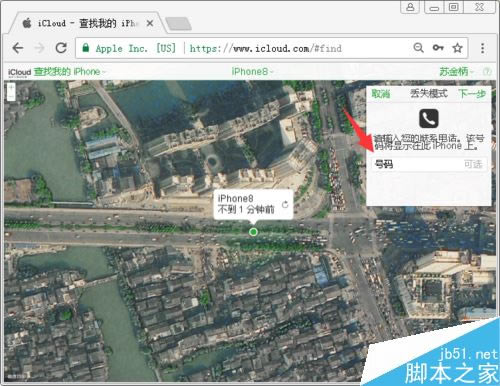Reload the iCloud page
This screenshot has height=386, width=500.
[61, 48]
